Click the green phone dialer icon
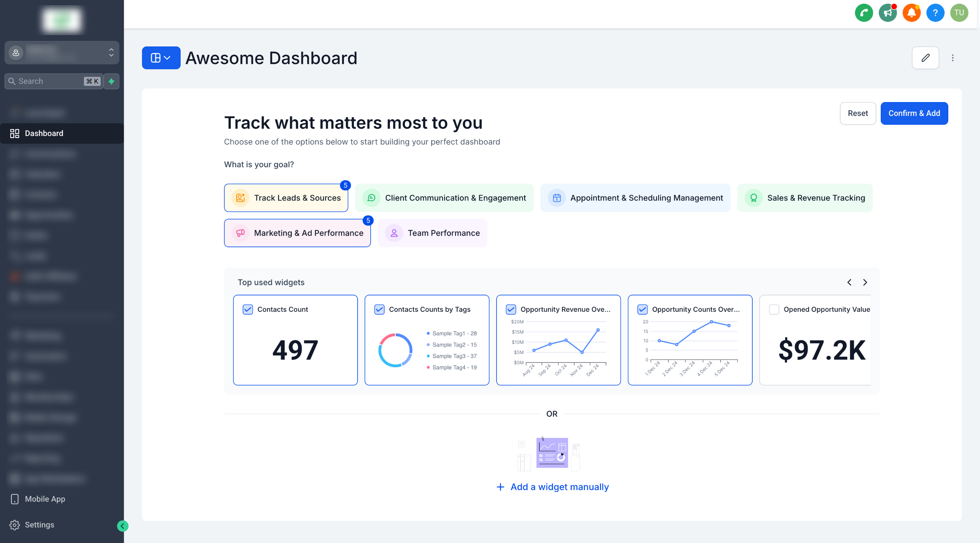980x543 pixels. tap(864, 13)
